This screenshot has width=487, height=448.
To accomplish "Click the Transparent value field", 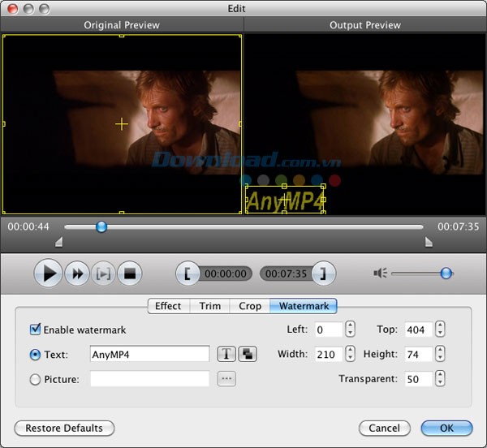I will pyautogui.click(x=418, y=379).
